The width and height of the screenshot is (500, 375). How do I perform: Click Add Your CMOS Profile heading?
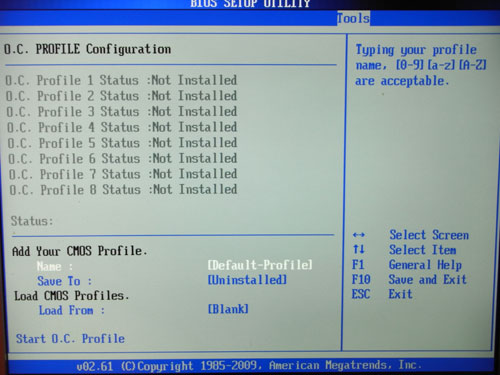(x=79, y=251)
